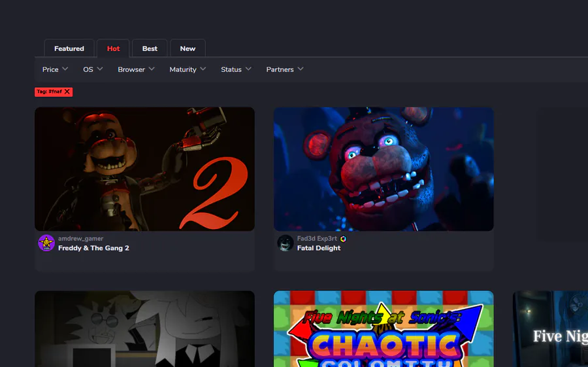588x367 pixels.
Task: Click amdrew_gamer's purple star avatar
Action: 46,243
